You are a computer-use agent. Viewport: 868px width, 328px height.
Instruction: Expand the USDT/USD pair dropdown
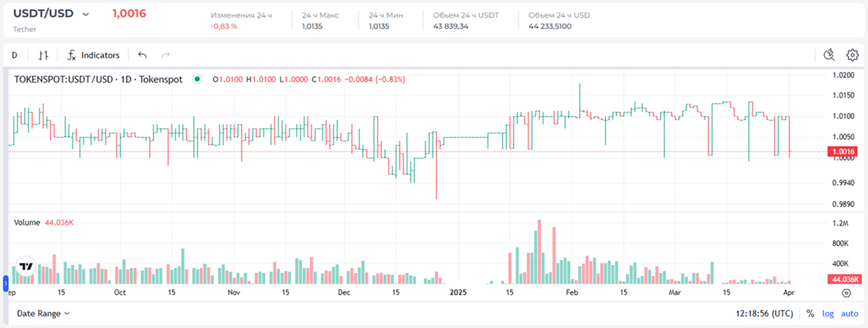point(86,14)
